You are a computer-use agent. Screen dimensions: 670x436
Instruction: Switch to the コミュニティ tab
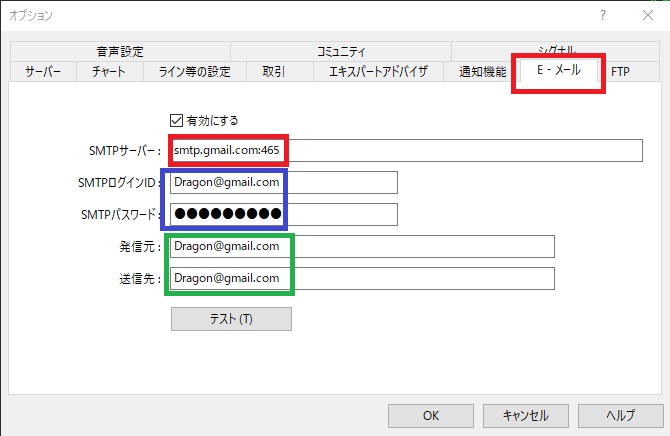341,52
